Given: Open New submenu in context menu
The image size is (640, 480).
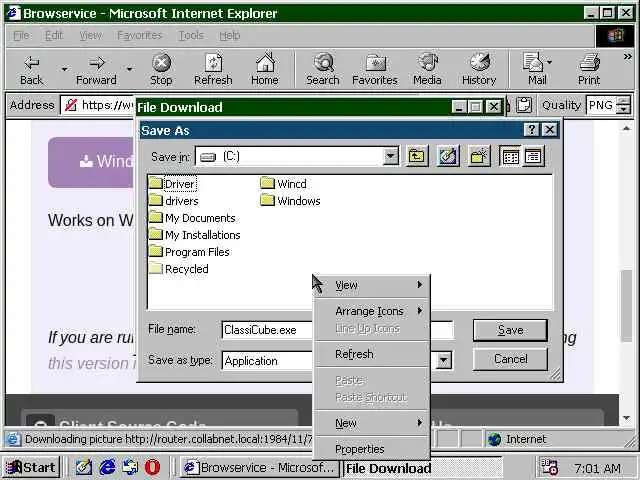Looking at the screenshot, I should pyautogui.click(x=372, y=423).
